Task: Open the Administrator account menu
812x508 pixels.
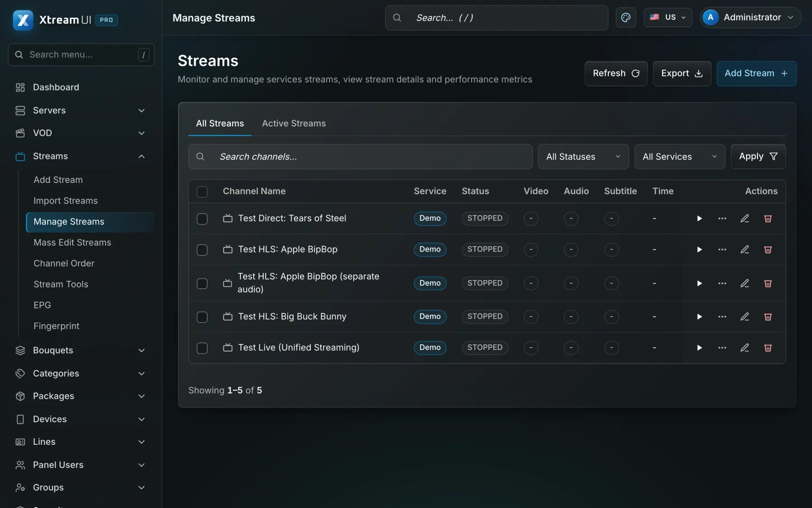Action: pyautogui.click(x=750, y=18)
